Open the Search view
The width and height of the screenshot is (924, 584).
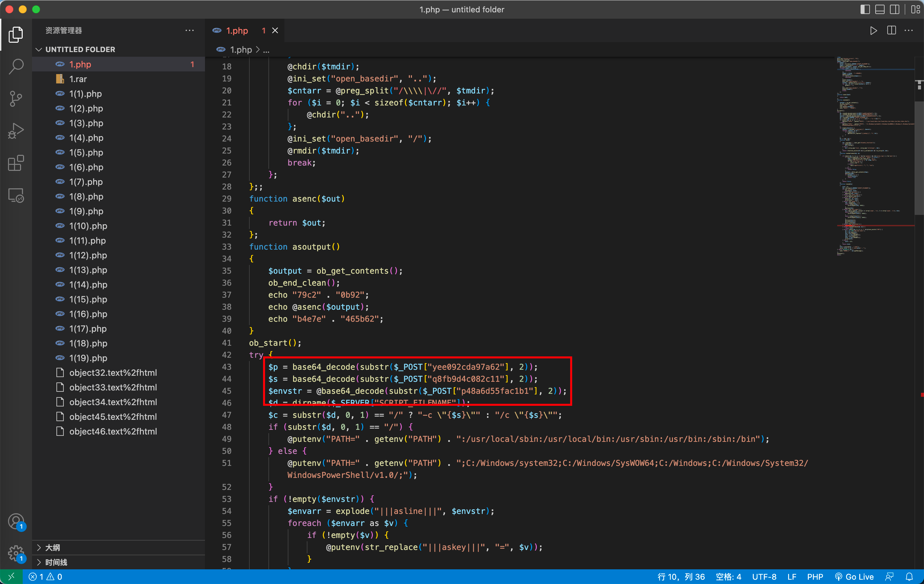click(x=16, y=66)
